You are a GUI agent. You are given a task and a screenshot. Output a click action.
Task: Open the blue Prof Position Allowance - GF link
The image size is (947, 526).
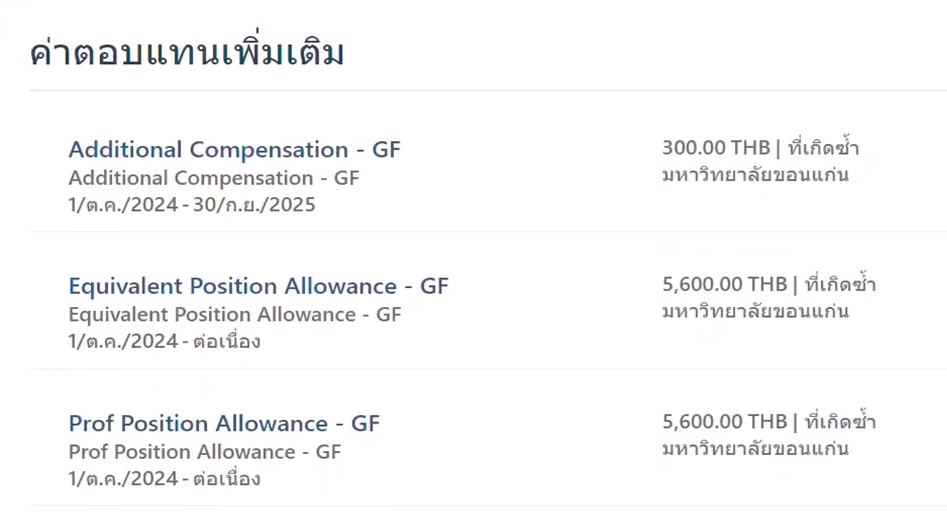[x=224, y=424]
